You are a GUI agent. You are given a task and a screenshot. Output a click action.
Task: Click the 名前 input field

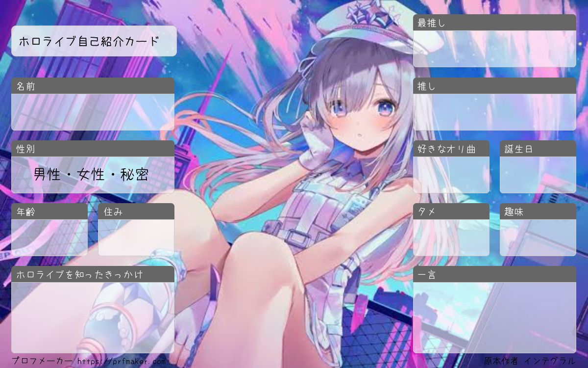[x=93, y=112]
